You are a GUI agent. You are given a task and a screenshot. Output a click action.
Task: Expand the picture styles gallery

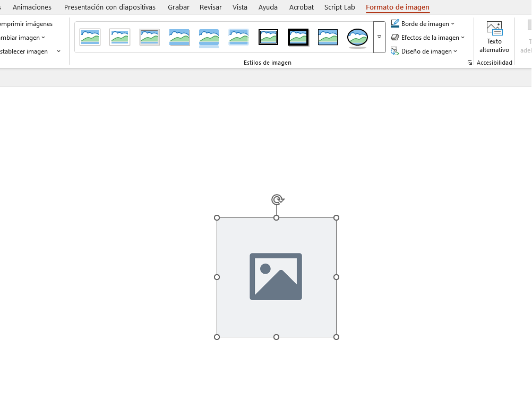pos(379,37)
